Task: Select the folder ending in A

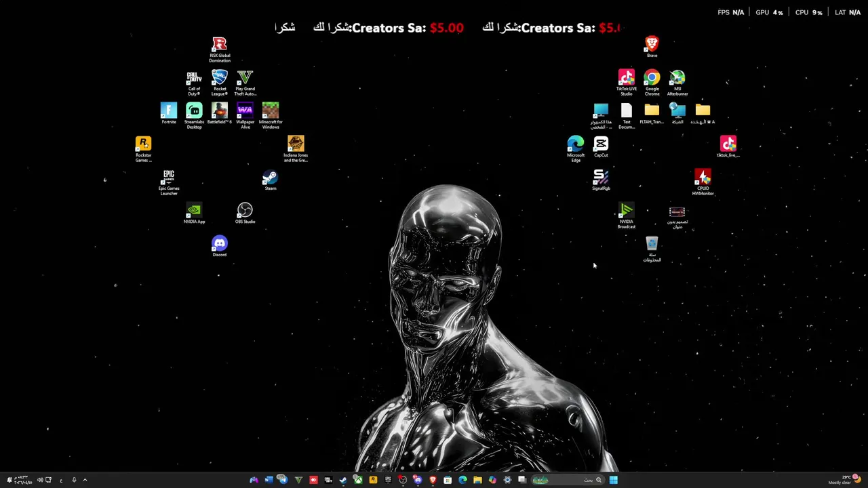Action: (x=703, y=113)
